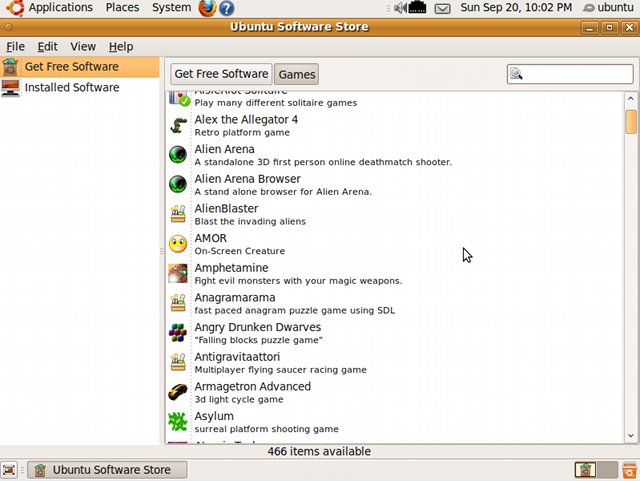Viewport: 640px width, 481px height.
Task: Click the Get Free Software sidebar icon
Action: coord(10,67)
